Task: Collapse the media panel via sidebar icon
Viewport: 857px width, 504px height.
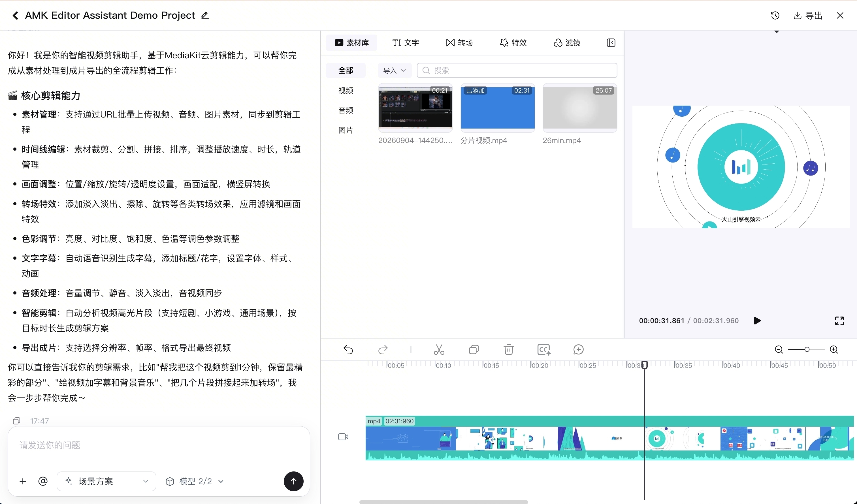Action: coord(611,42)
